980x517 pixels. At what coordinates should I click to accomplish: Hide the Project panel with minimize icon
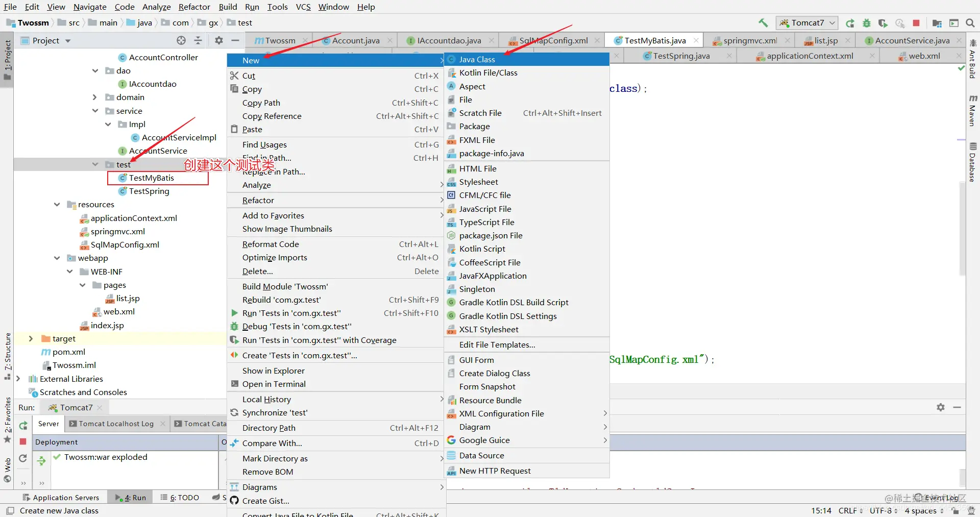tap(235, 40)
